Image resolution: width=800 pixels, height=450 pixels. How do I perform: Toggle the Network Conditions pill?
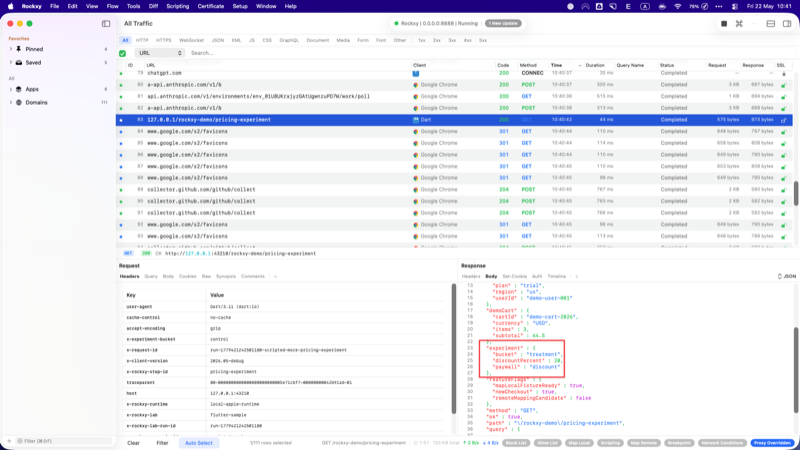722,443
